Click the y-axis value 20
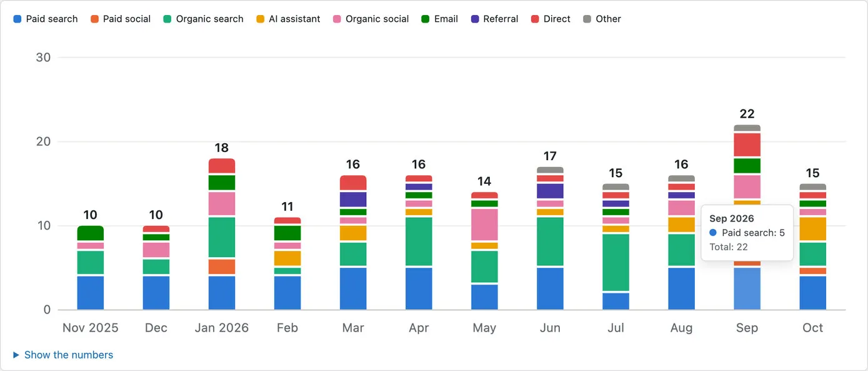 [44, 142]
